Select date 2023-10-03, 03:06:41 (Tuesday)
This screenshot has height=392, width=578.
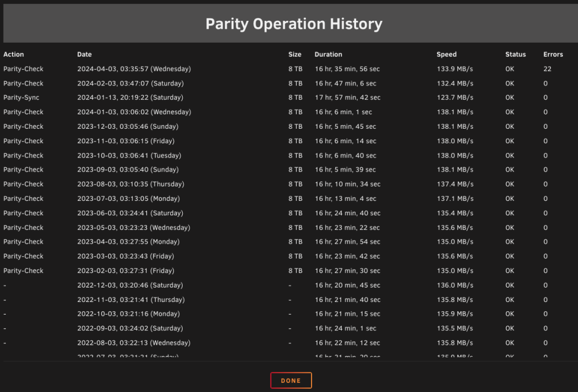click(129, 155)
